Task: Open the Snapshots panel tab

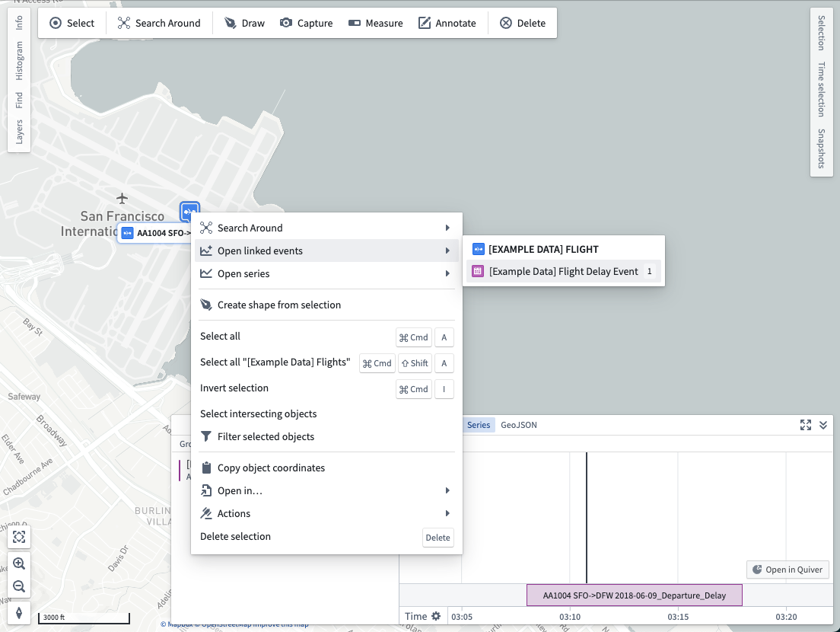Action: click(821, 148)
